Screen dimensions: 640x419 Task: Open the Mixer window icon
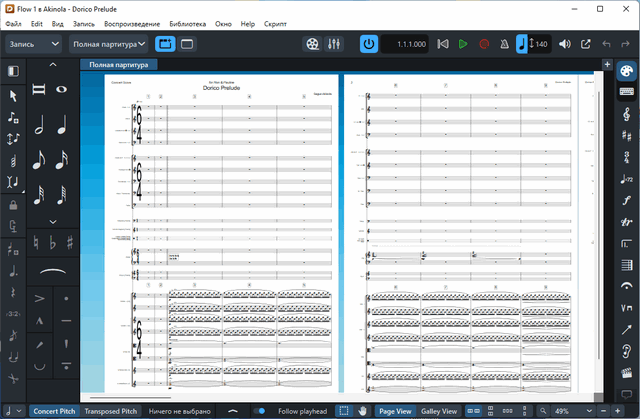[x=335, y=44]
